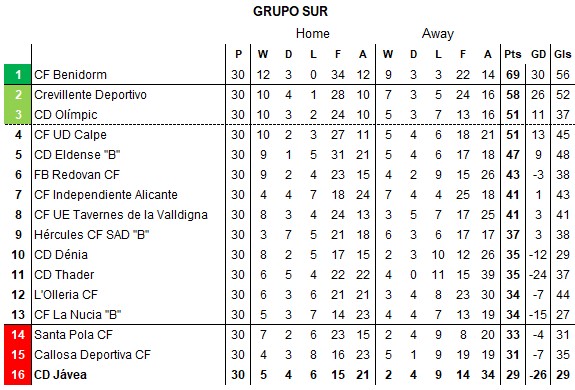This screenshot has width=575, height=390.
Task: Select the CF Benidorm team name
Action: click(x=70, y=75)
